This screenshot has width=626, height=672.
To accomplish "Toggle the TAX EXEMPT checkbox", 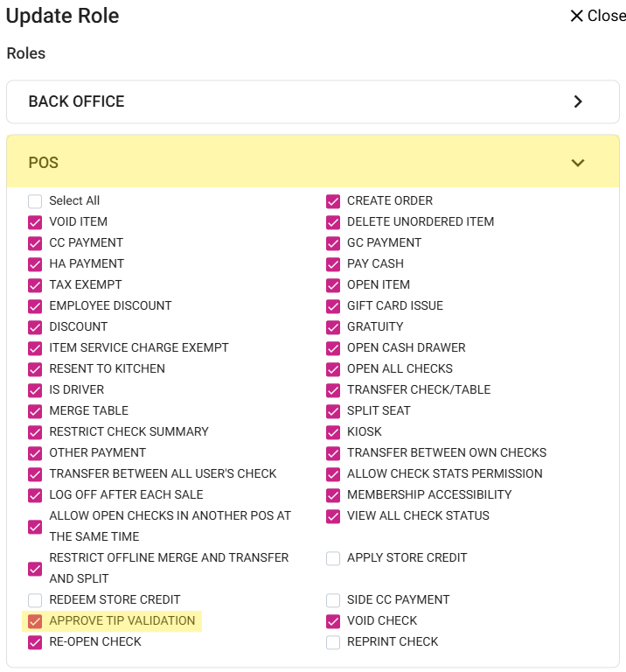I will pos(35,285).
